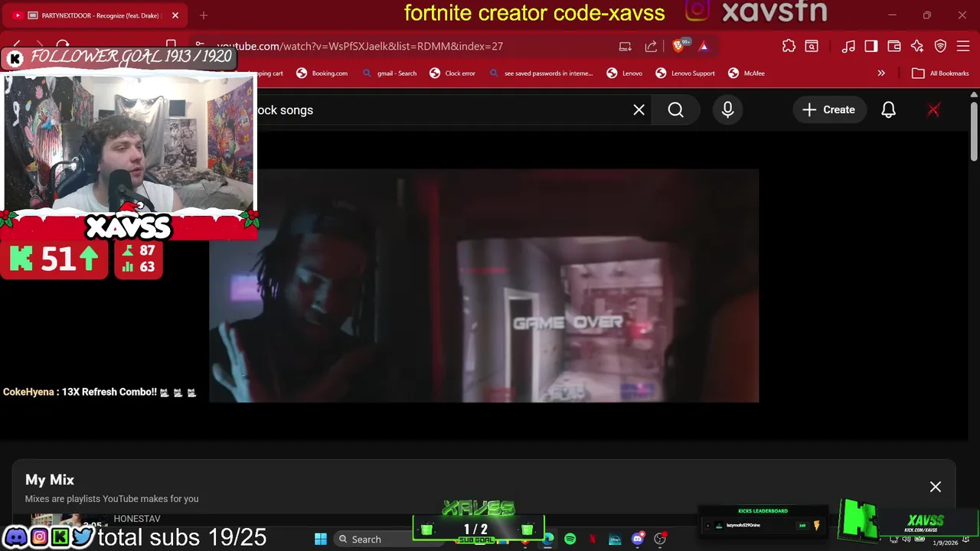
Task: Open the Brave main hamburger menu
Action: click(x=963, y=46)
